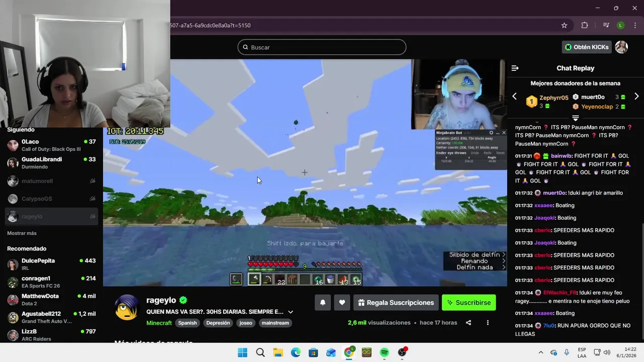Open the three-dot video options menu
Screen dimensions: 644x362
point(488,323)
